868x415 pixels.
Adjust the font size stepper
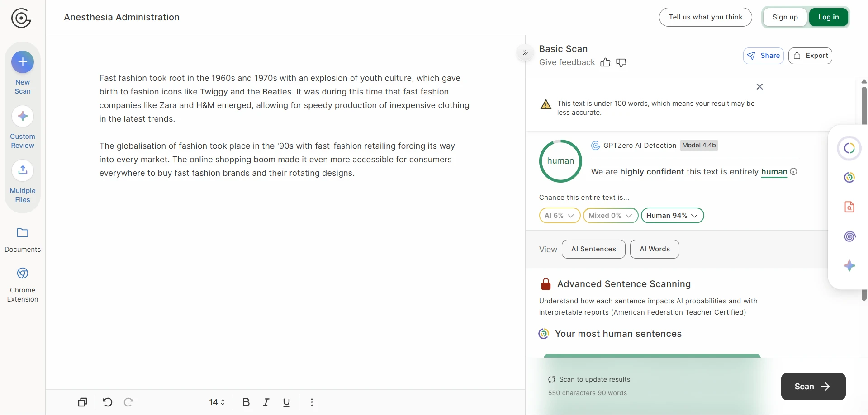pyautogui.click(x=217, y=402)
